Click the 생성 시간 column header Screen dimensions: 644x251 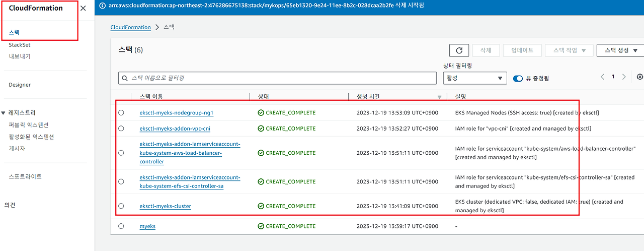(368, 96)
